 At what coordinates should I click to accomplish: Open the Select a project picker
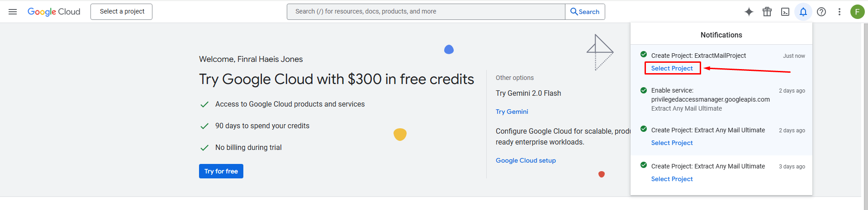click(122, 12)
